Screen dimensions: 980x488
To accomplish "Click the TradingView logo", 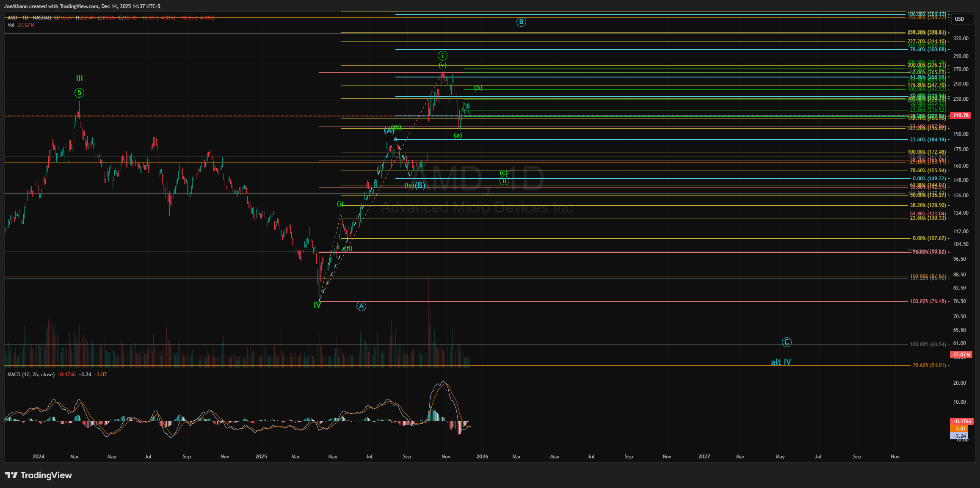I will 39,475.
